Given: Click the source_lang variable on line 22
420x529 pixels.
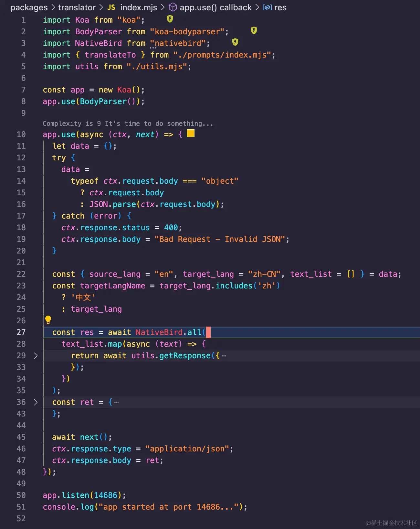Looking at the screenshot, I should pyautogui.click(x=115, y=274).
